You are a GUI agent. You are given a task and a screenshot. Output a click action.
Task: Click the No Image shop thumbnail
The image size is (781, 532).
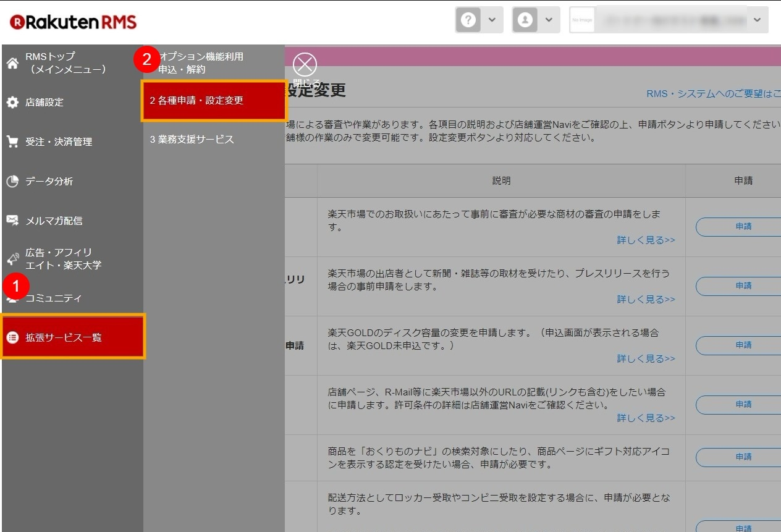[582, 20]
